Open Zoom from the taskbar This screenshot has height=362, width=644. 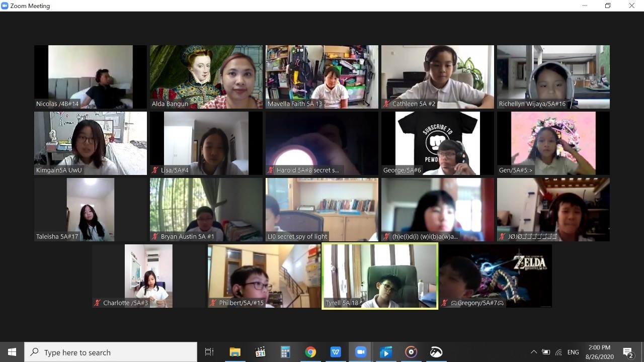tap(361, 352)
